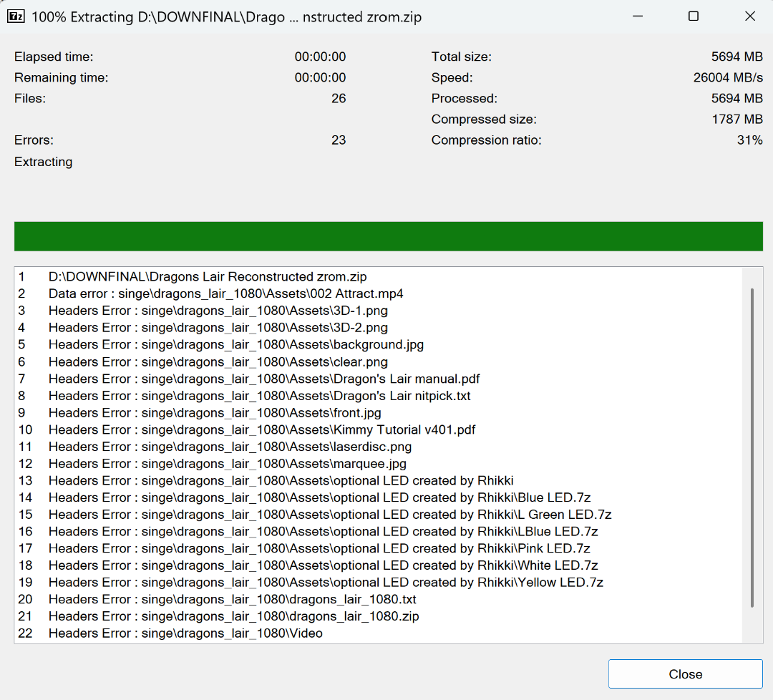Select Headers Error row for 3D-1.png
Screen dimensions: 773x700
218,311
